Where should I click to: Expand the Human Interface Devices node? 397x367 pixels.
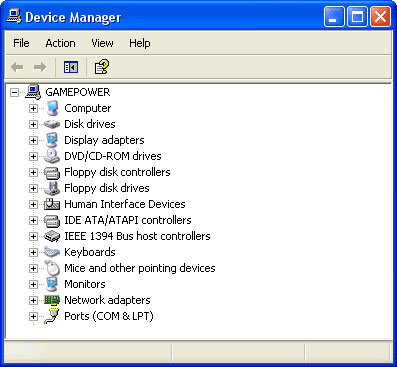(33, 204)
